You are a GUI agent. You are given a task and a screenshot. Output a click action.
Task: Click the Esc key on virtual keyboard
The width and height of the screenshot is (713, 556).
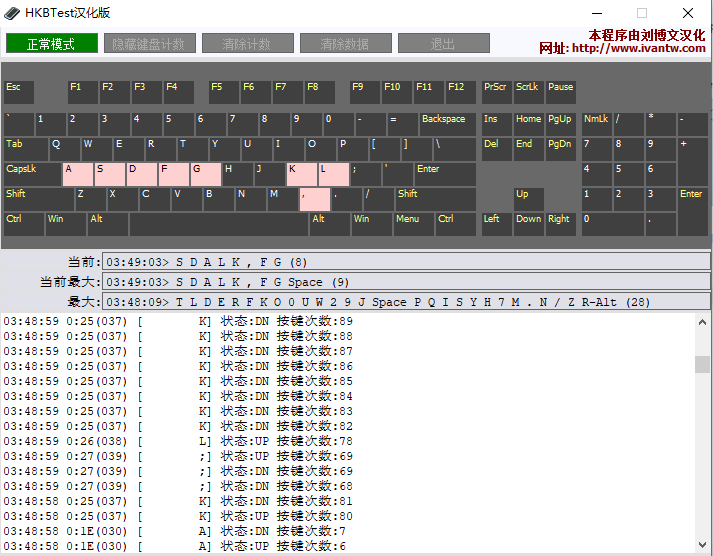18,92
